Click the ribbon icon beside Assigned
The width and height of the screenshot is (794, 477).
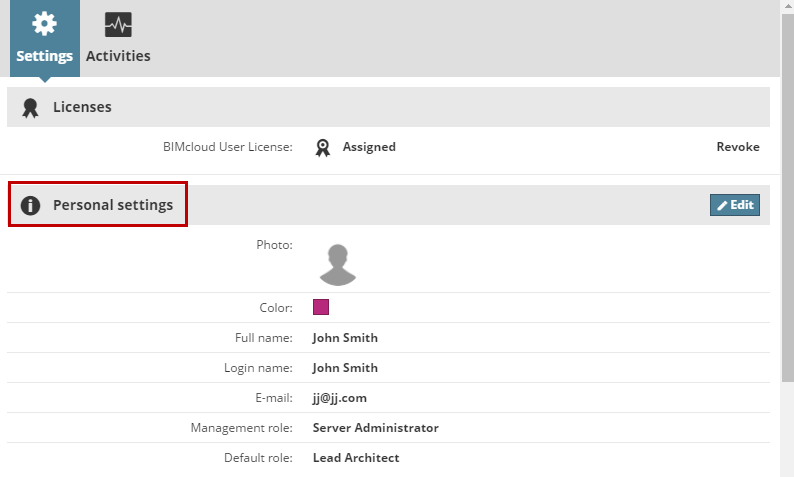(323, 147)
